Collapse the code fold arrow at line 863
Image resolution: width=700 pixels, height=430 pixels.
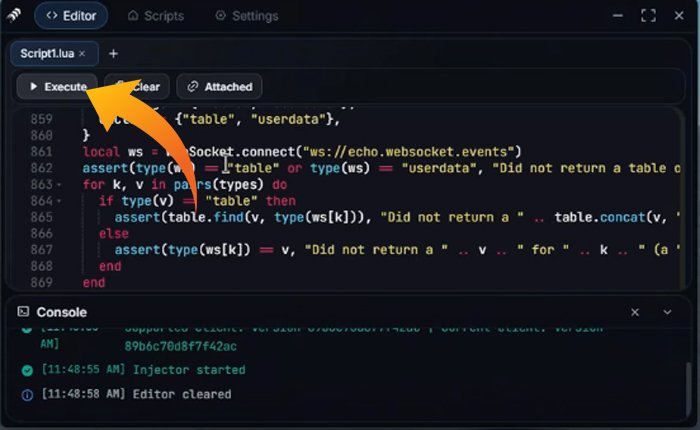click(61, 186)
